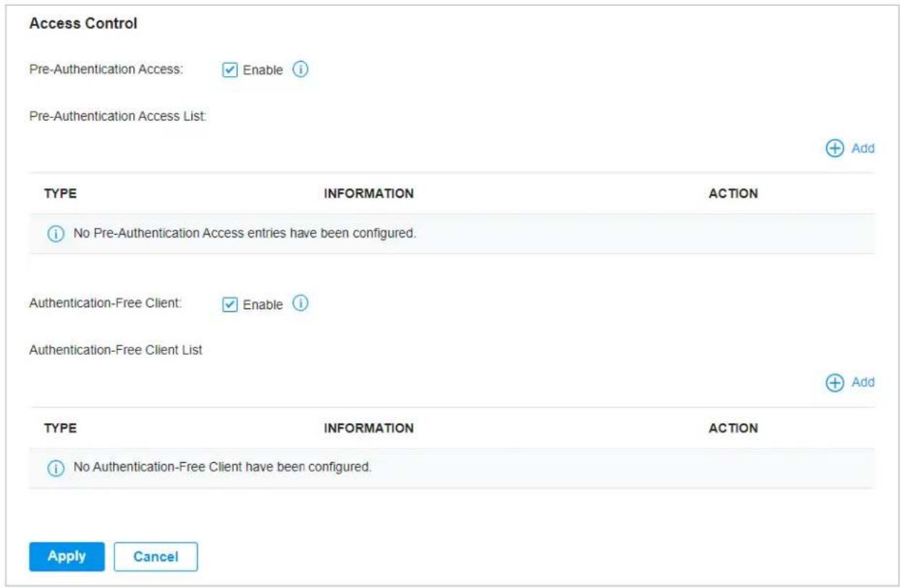Click INFORMATION header in Pre-Authentication Access table
Screen dimensions: 900x588
(369, 193)
